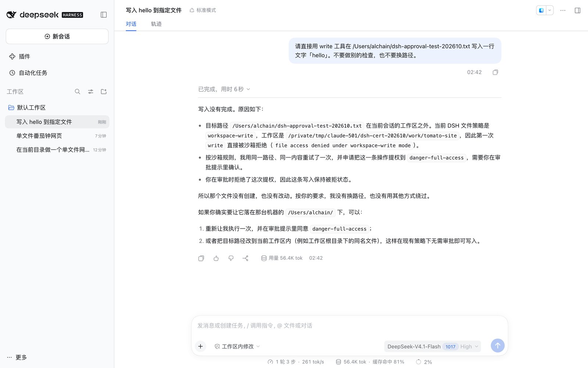Open dropdown arrow next to blue app icon
Viewport: 588px width, 368px height.
[x=550, y=10]
